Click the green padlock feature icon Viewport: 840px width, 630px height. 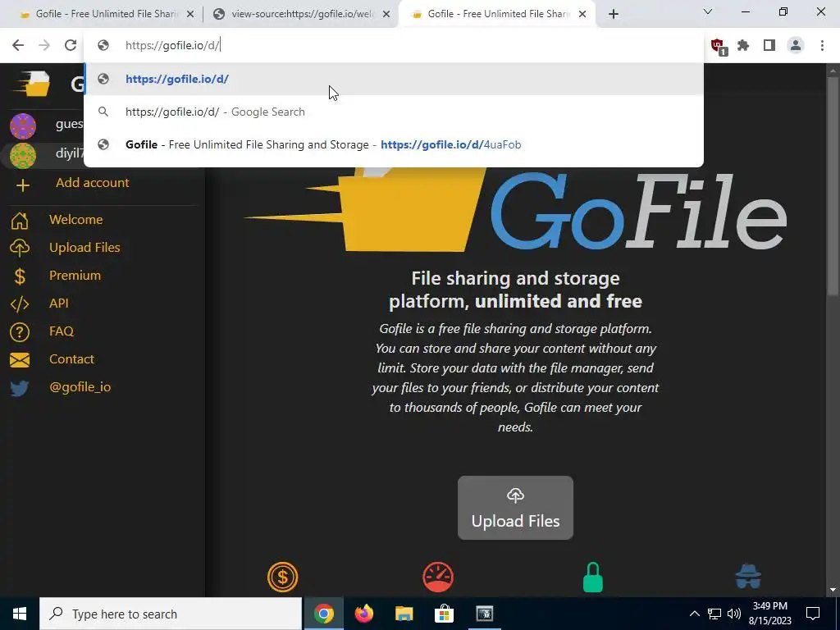tap(593, 577)
